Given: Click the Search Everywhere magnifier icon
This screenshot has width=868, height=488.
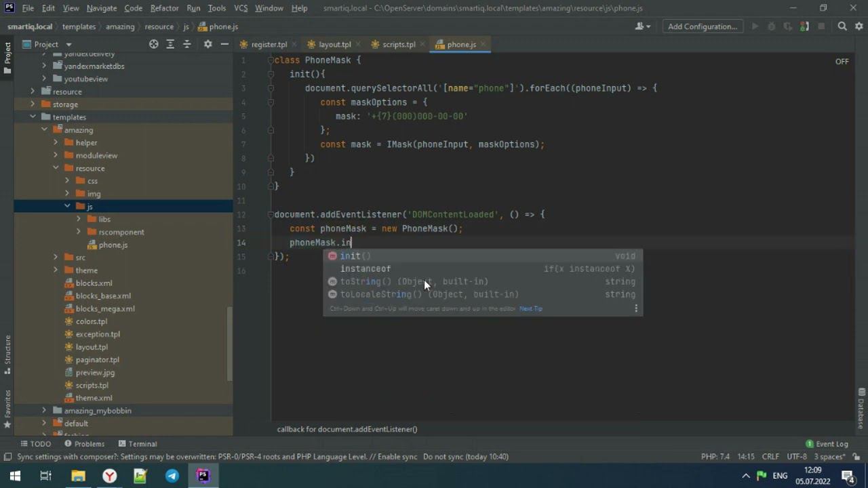Looking at the screenshot, I should coord(842,26).
